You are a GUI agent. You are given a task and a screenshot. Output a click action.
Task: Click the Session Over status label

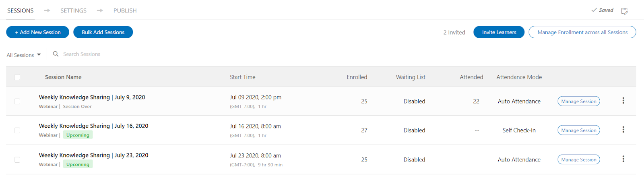pos(77,106)
